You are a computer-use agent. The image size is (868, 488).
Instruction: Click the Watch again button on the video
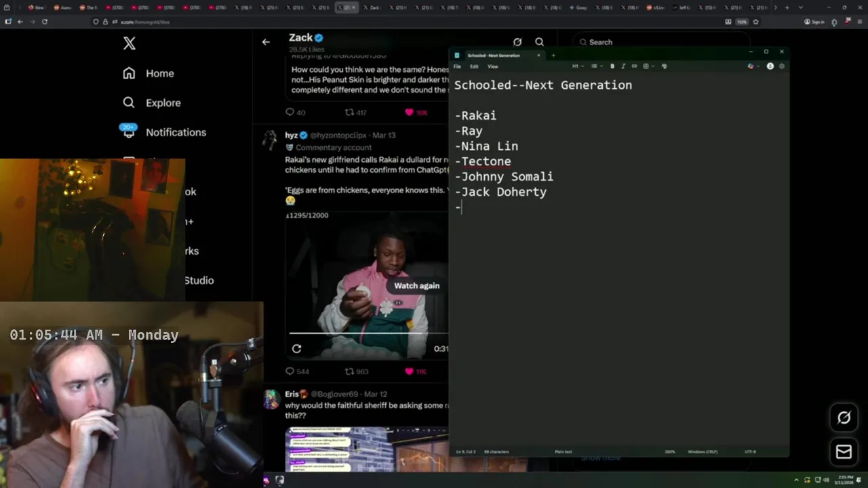point(416,285)
